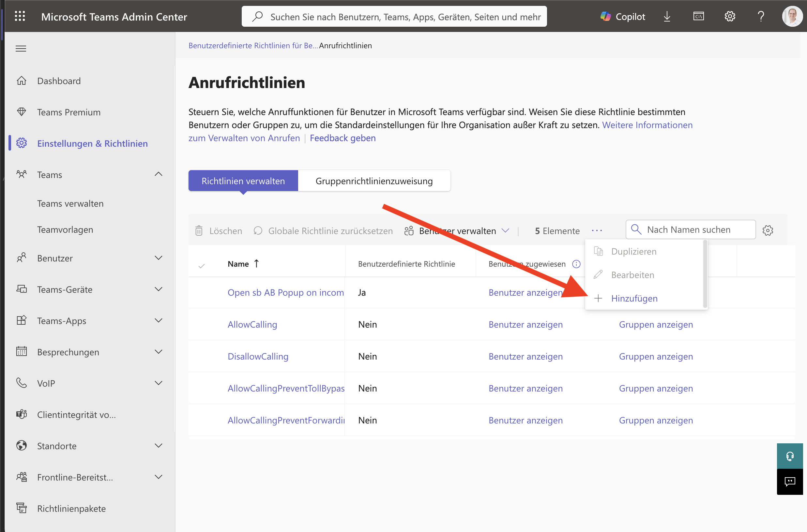The width and height of the screenshot is (807, 532).
Task: Switch to the Gruppenrichtlinienzuweisung tab
Action: [374, 181]
